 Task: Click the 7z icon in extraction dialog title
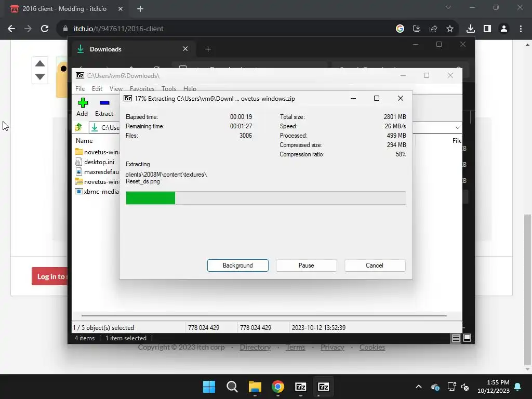[x=128, y=98]
